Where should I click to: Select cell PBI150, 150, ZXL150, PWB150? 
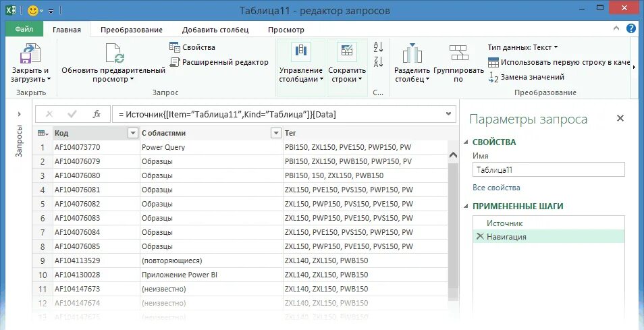click(365, 175)
